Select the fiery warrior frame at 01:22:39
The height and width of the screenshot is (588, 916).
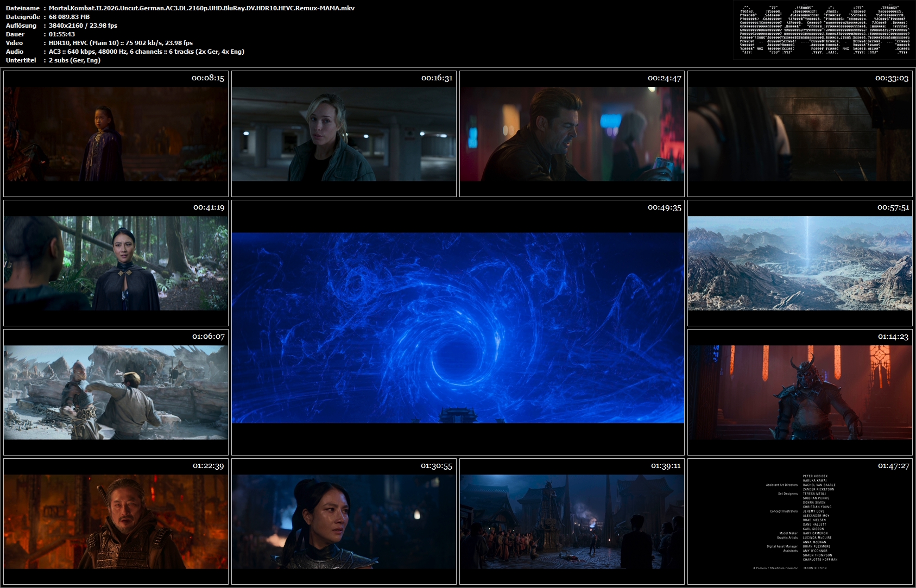click(x=116, y=521)
